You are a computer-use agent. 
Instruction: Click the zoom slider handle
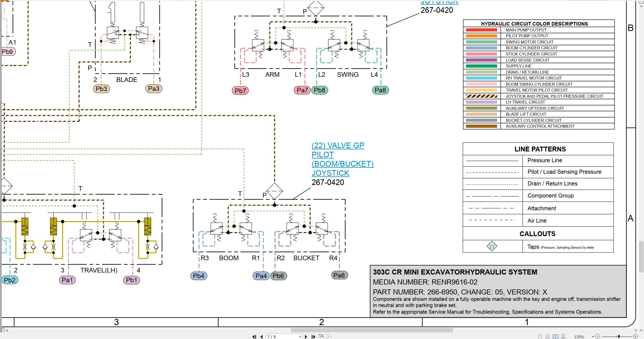point(619,336)
